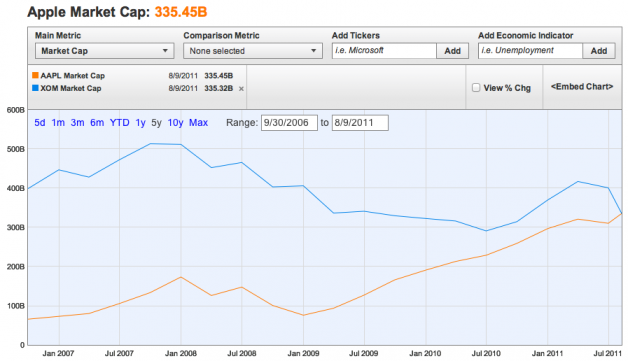
Task: Choose the 6m time range
Action: click(x=97, y=123)
